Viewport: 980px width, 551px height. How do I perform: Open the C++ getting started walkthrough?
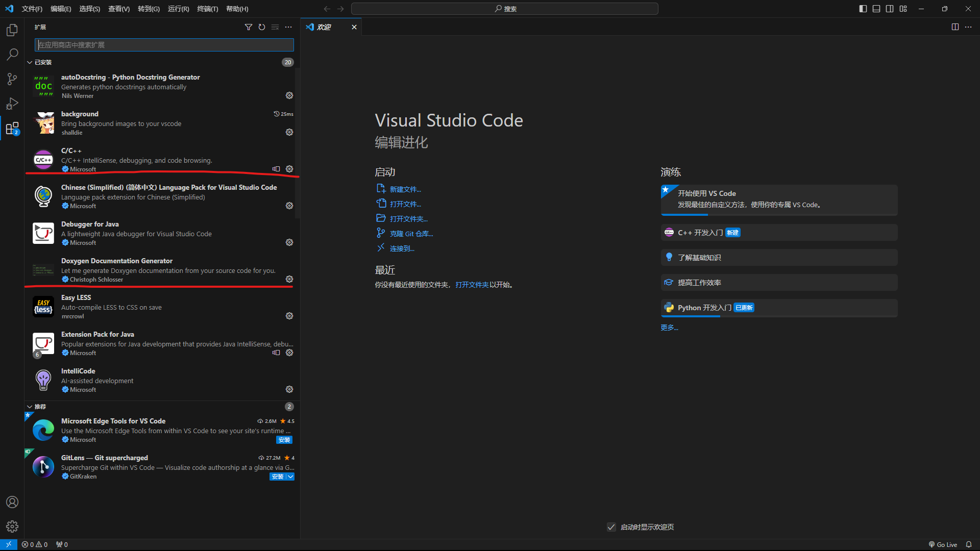(779, 233)
